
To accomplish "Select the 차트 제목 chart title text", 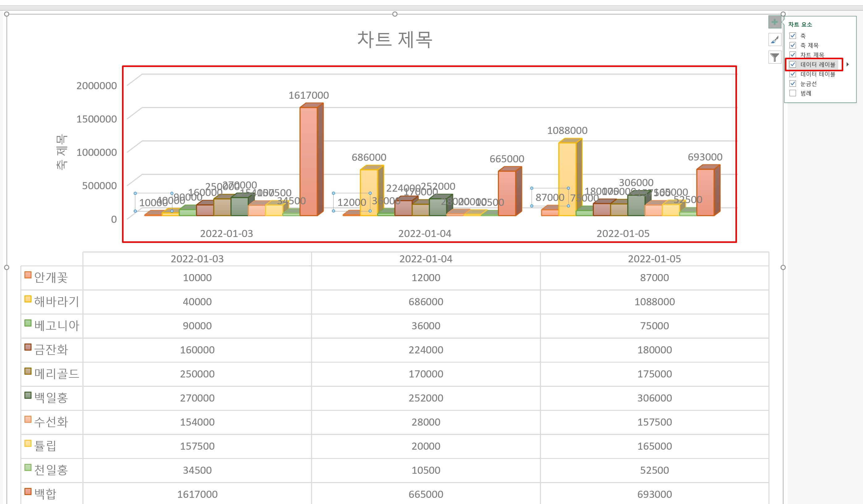I will coord(394,39).
